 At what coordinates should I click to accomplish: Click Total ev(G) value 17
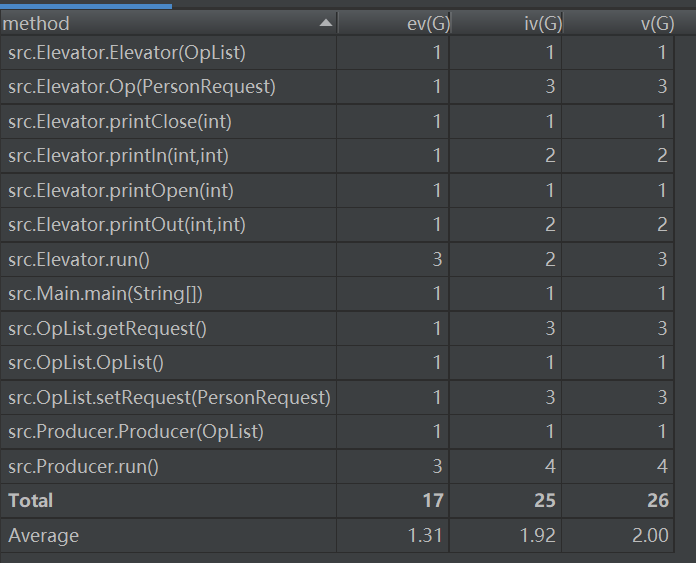(433, 500)
